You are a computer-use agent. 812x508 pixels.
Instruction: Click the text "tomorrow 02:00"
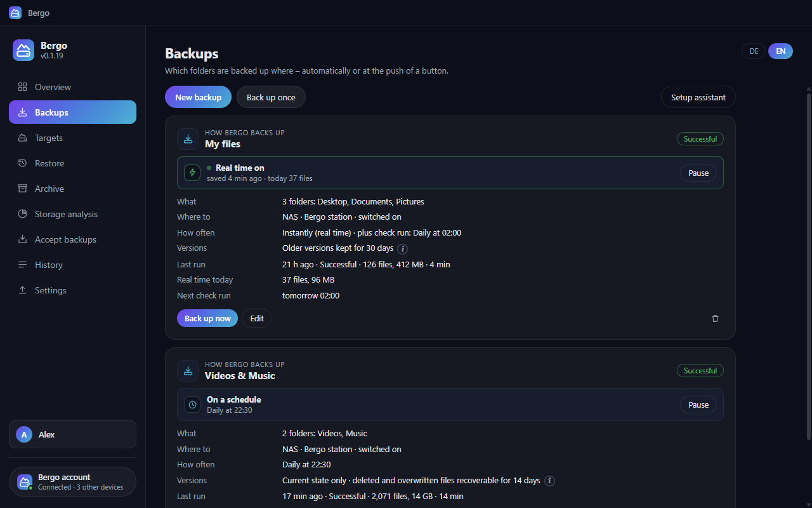[311, 295]
